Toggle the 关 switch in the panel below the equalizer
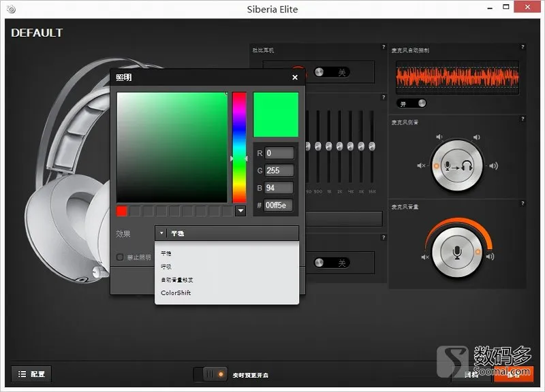This screenshot has height=392, width=545. 331,263
